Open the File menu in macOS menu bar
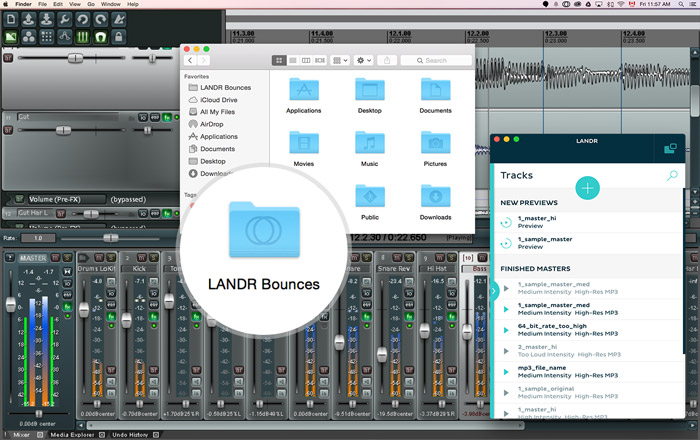This screenshot has height=440, width=700. 42,4
